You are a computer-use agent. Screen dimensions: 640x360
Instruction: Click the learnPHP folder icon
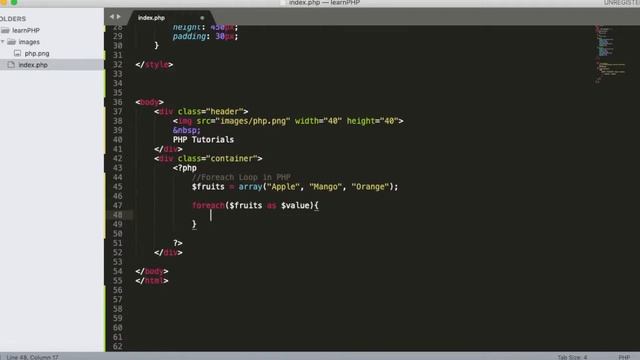click(x=5, y=30)
